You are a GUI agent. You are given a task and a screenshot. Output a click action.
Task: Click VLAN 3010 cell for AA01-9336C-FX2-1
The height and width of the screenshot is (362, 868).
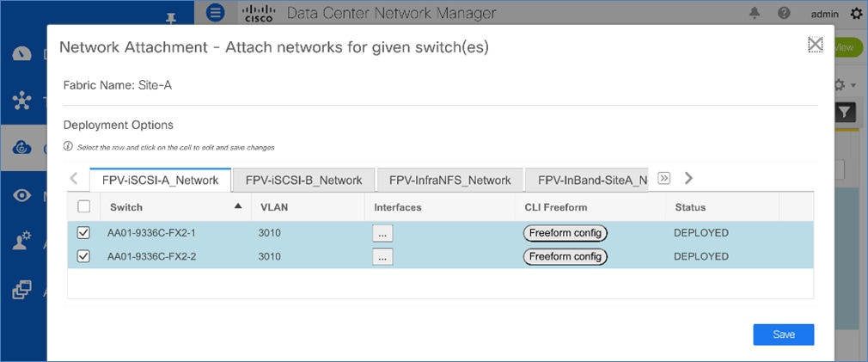[270, 233]
